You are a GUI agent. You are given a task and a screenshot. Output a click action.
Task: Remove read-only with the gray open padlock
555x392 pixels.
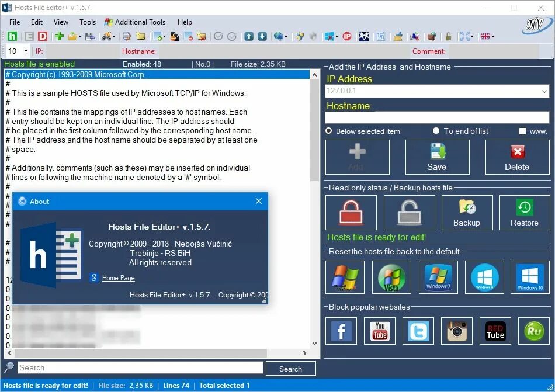click(x=409, y=213)
